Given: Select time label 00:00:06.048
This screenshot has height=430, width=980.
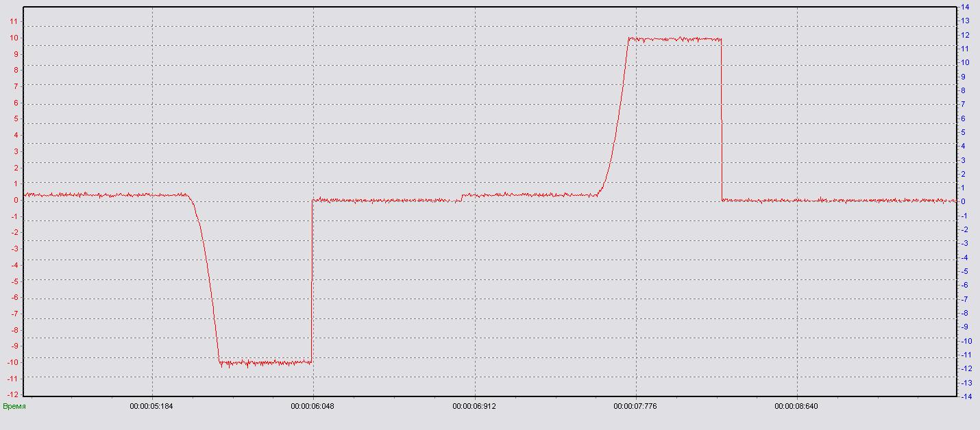Looking at the screenshot, I should pos(313,406).
